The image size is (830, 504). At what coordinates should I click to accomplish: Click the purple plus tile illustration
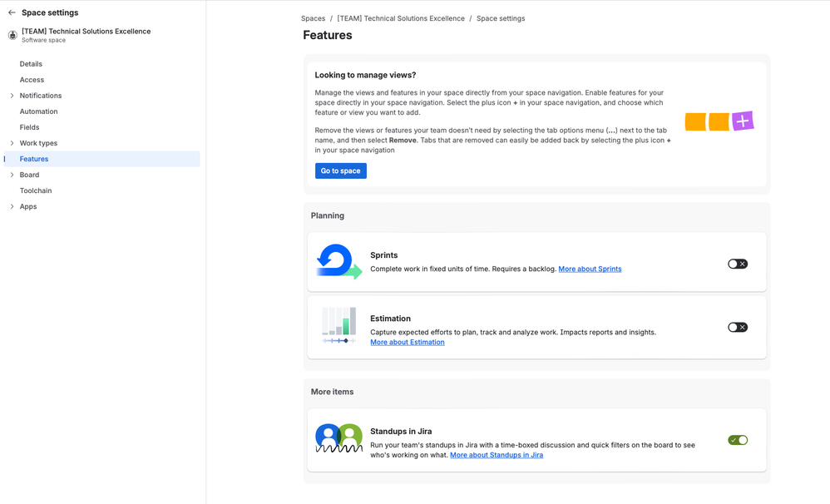tap(743, 121)
